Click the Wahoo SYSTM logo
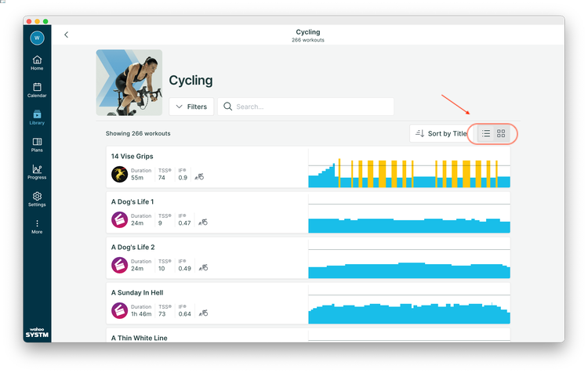Viewport: 588px width, 373px height. click(x=37, y=332)
